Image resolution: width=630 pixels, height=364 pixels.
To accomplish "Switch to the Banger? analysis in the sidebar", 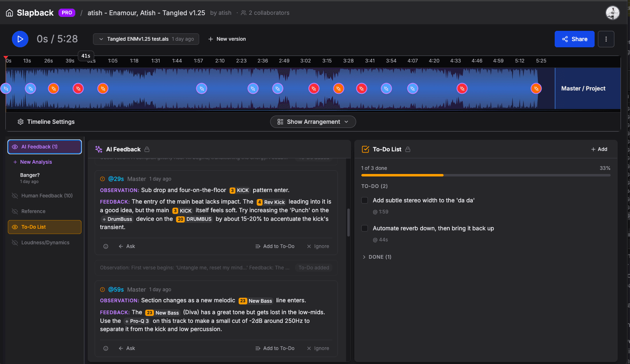I will pyautogui.click(x=30, y=175).
